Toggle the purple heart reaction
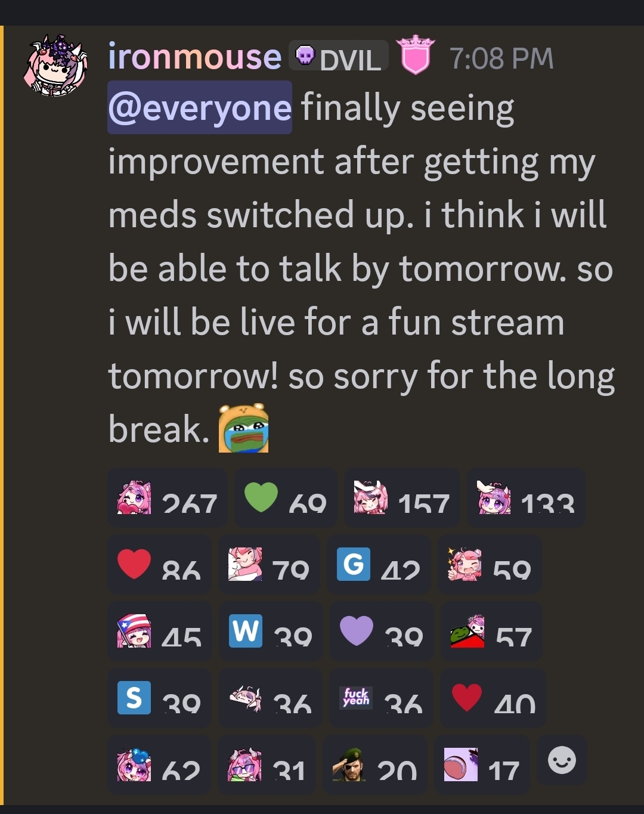 click(x=382, y=631)
